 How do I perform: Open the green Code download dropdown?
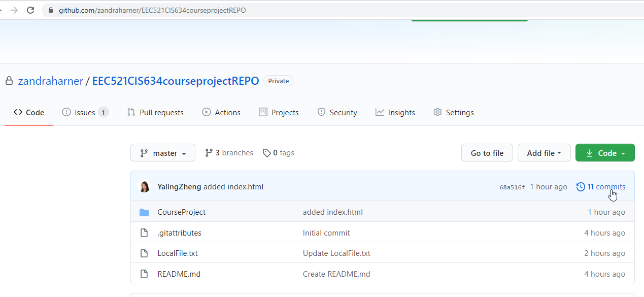(x=605, y=152)
